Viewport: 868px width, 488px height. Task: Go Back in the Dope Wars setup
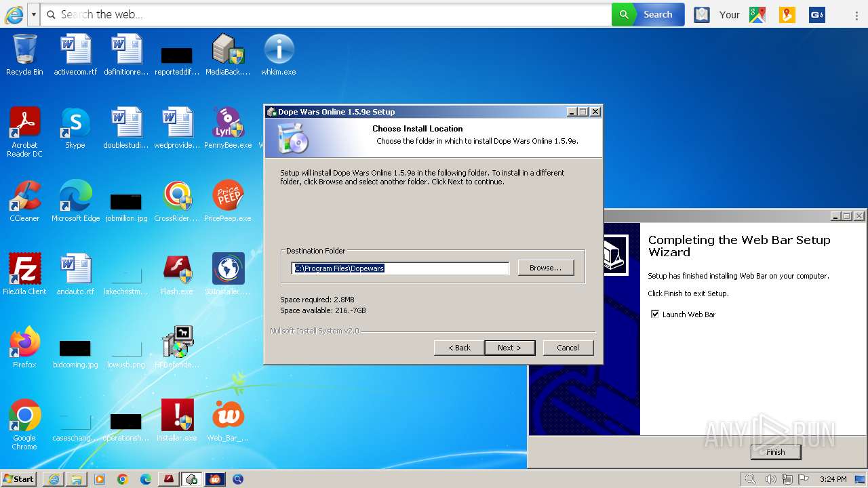coord(459,348)
